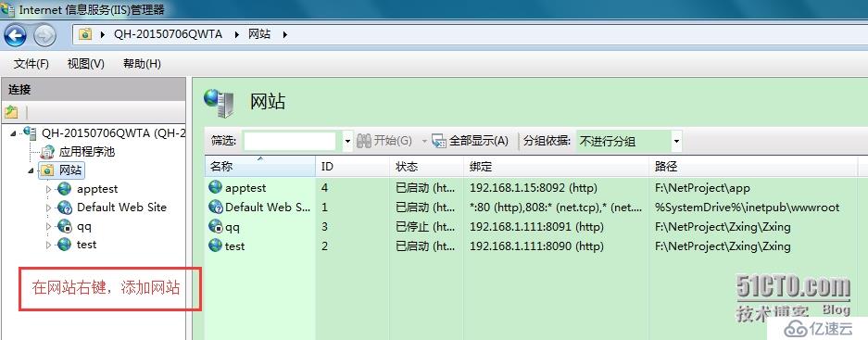Expand the Default Web Site tree node
The height and width of the screenshot is (340, 868).
point(49,208)
